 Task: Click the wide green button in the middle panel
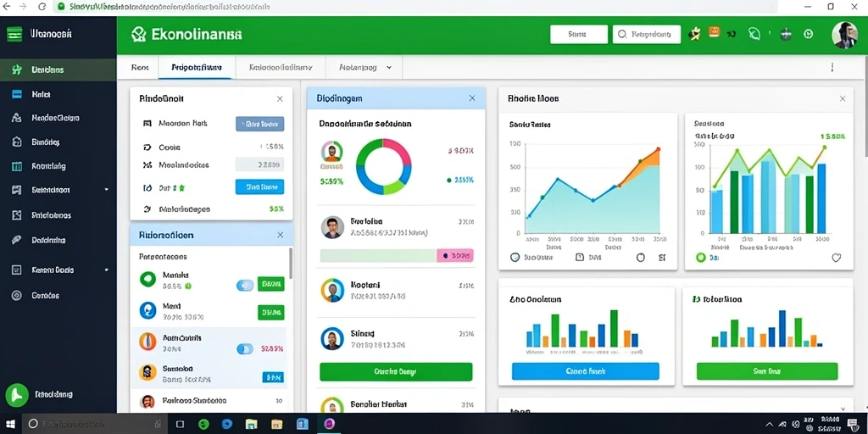pos(396,372)
